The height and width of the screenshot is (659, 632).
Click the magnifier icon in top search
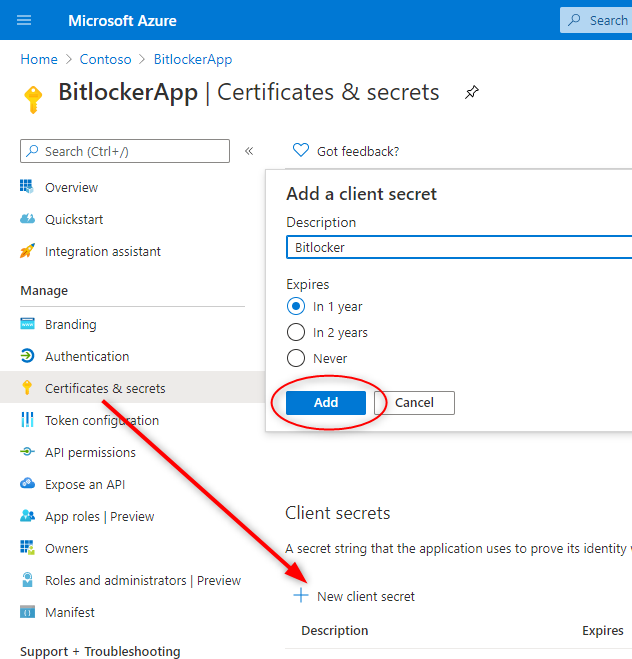click(x=574, y=20)
